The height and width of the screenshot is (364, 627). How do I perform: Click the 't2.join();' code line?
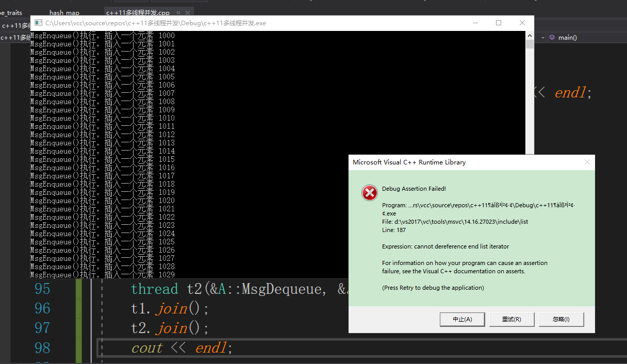click(170, 328)
